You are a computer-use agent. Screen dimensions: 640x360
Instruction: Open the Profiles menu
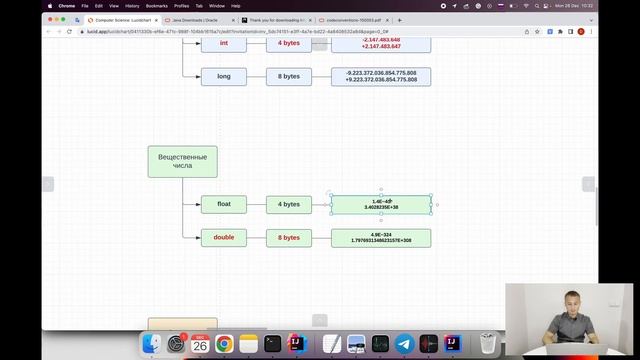tap(181, 6)
